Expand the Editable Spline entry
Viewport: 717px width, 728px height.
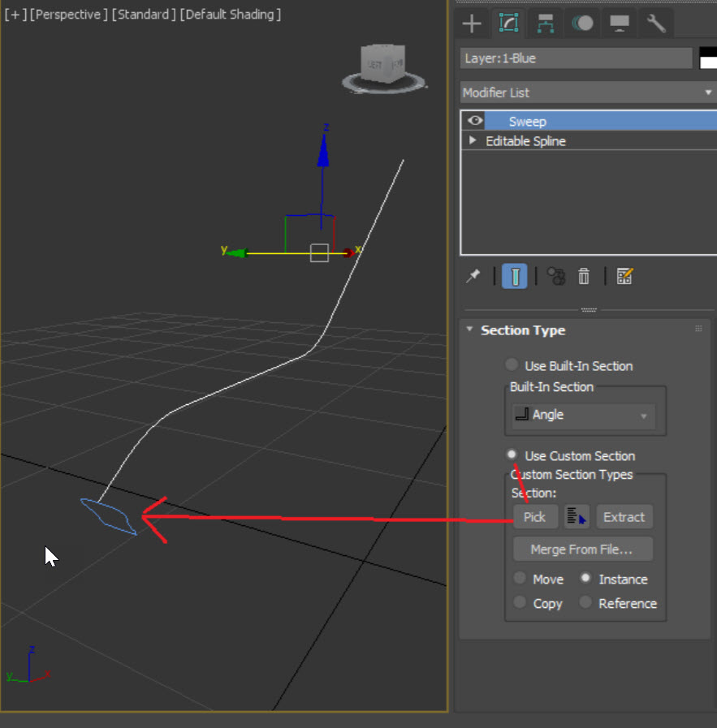click(x=472, y=140)
